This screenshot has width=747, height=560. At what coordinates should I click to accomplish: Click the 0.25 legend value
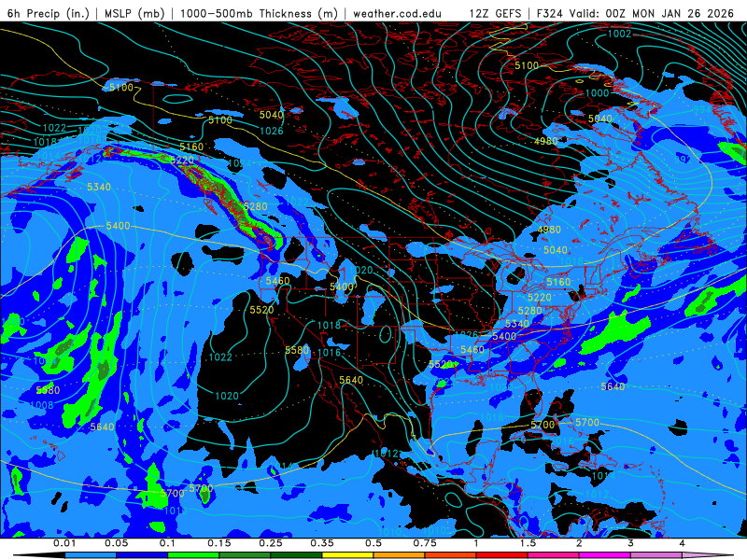coord(271,543)
